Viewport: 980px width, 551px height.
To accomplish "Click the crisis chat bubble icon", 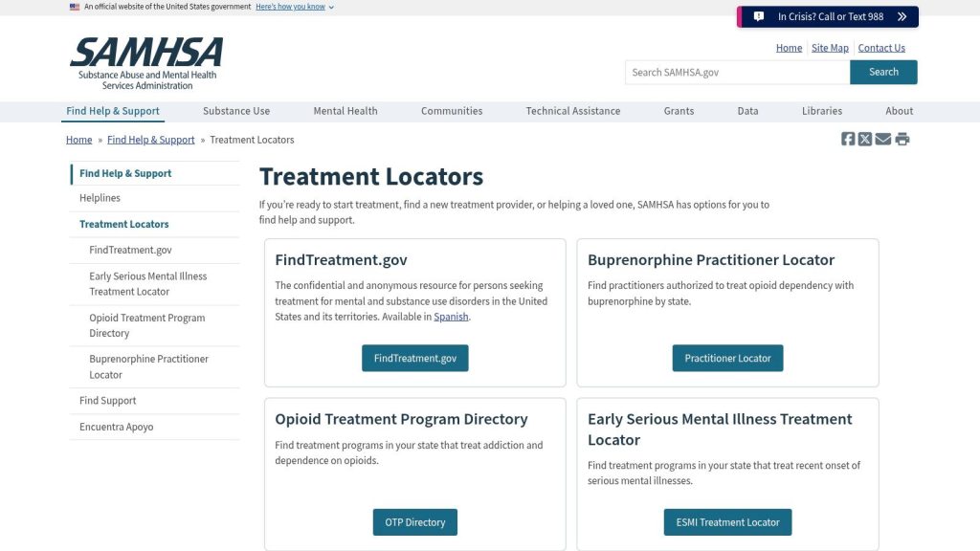I will pos(758,17).
